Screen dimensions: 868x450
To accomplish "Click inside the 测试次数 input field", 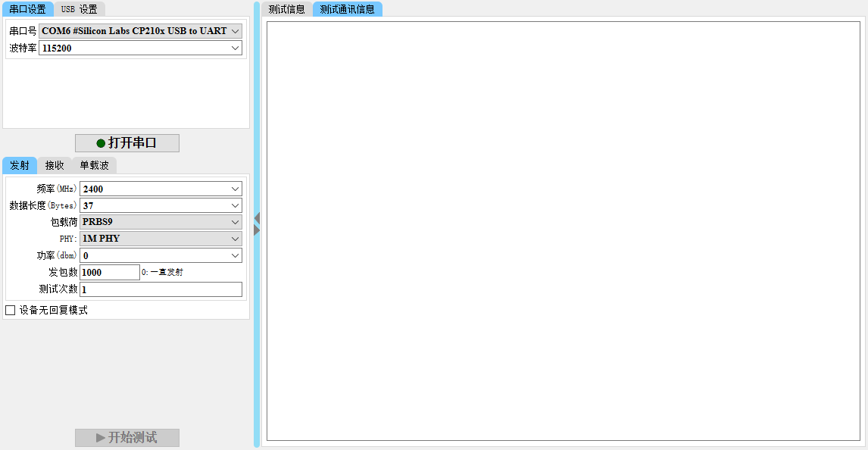I will coord(161,289).
